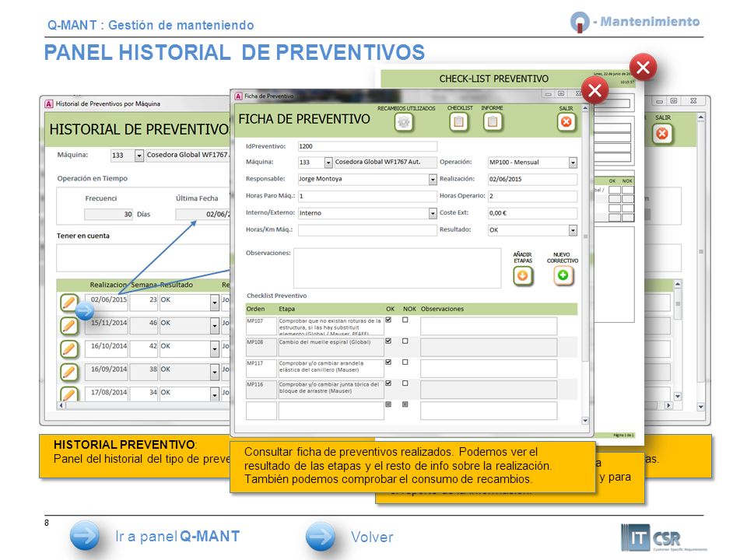Click the left arrow of Historial horizontal scrollbar
The height and width of the screenshot is (560, 747).
(x=61, y=405)
